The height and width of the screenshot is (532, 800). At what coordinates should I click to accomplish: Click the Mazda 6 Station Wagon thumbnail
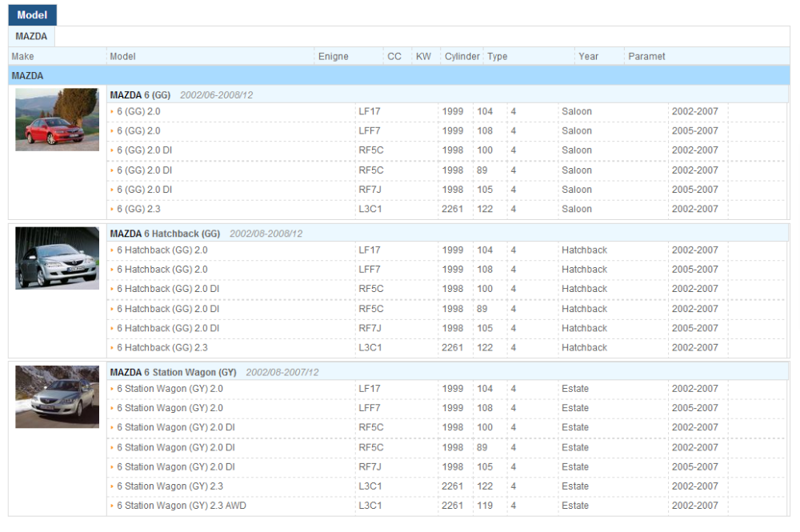coord(57,396)
